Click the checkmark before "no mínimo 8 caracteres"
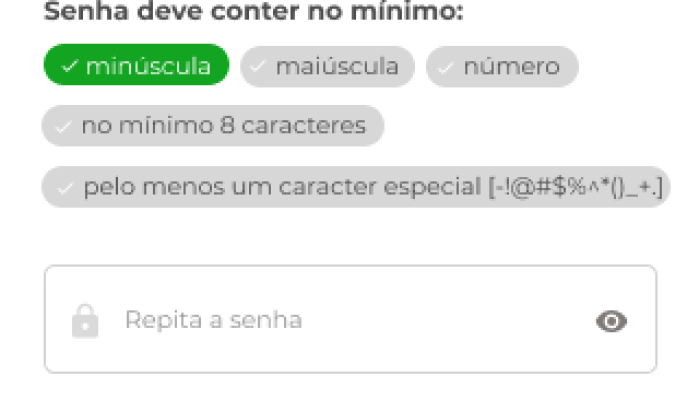The image size is (699, 400). pyautogui.click(x=63, y=127)
